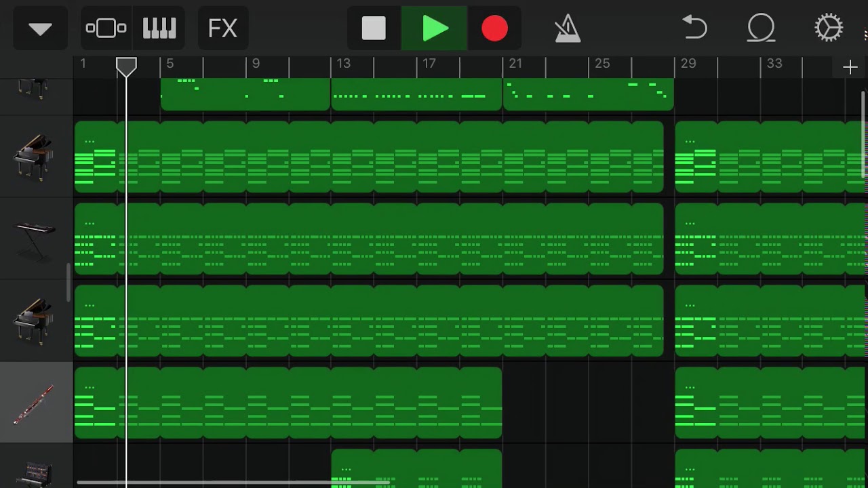The height and width of the screenshot is (488, 868).
Task: Select synthesizer track region at bar 1
Action: point(369,239)
